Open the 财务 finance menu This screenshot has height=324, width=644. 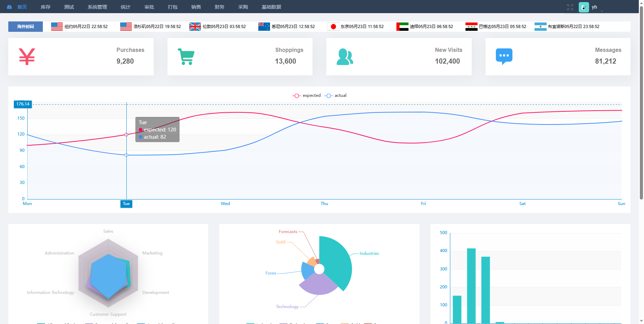[220, 7]
